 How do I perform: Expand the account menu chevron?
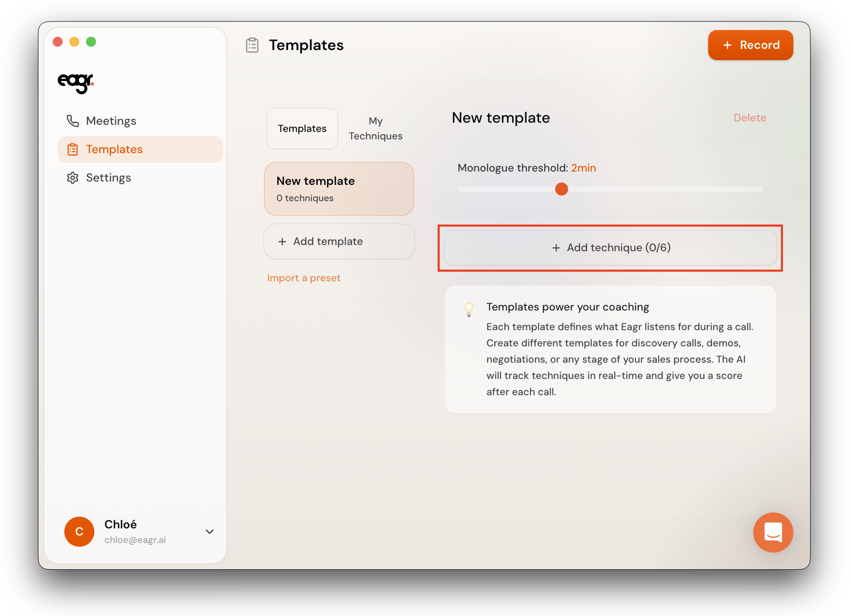pos(210,531)
